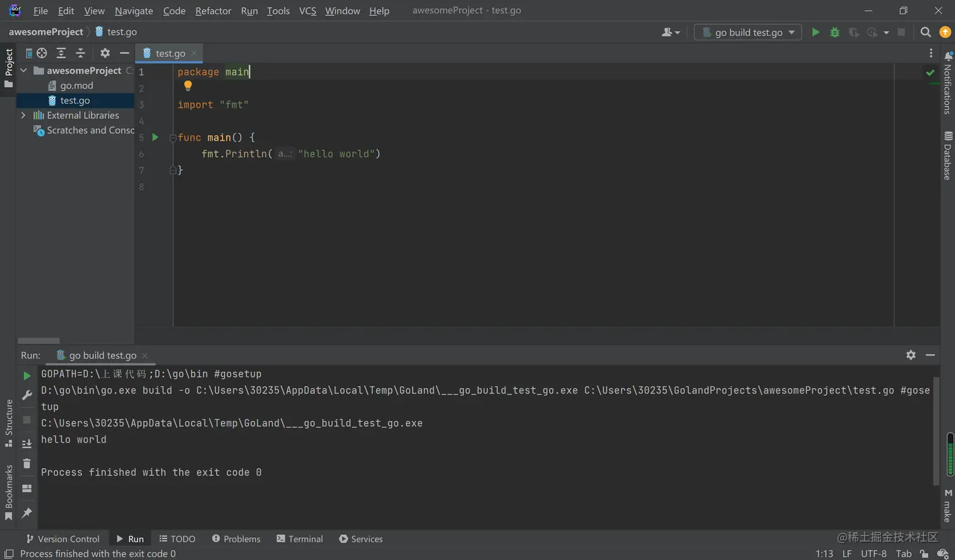
Task: Click the awesomeProject breadcrumb in navigation bar
Action: click(x=46, y=32)
